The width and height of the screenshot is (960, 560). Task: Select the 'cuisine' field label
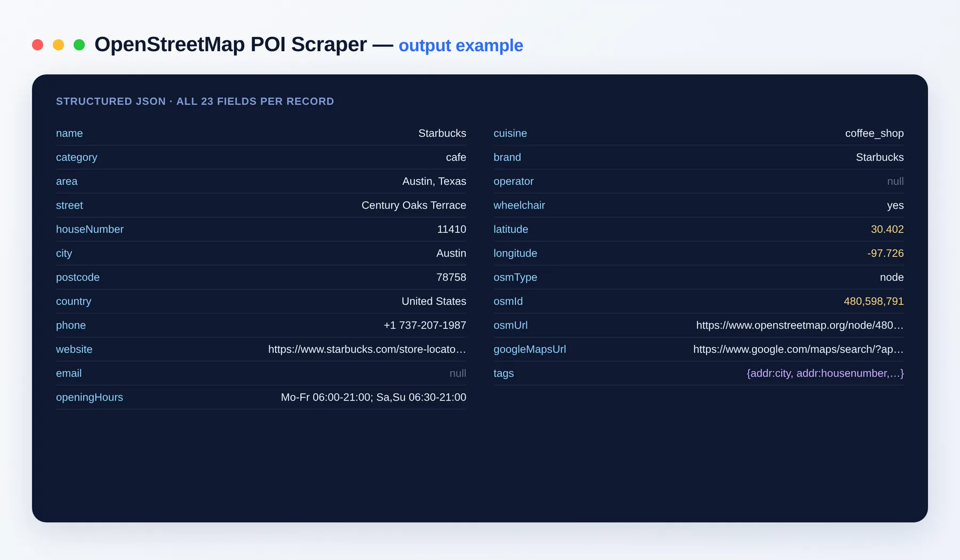coord(510,133)
